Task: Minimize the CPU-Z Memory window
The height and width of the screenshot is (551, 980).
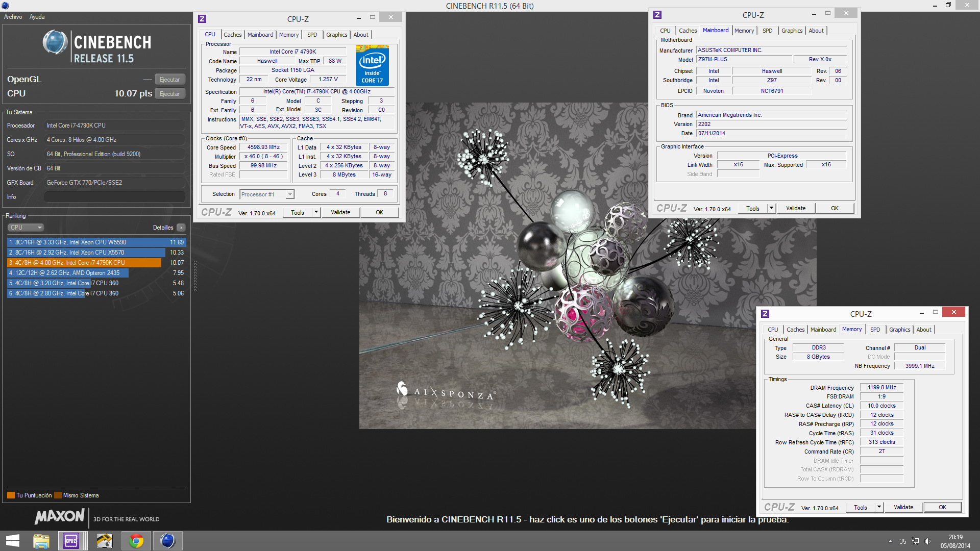Action: click(x=922, y=313)
